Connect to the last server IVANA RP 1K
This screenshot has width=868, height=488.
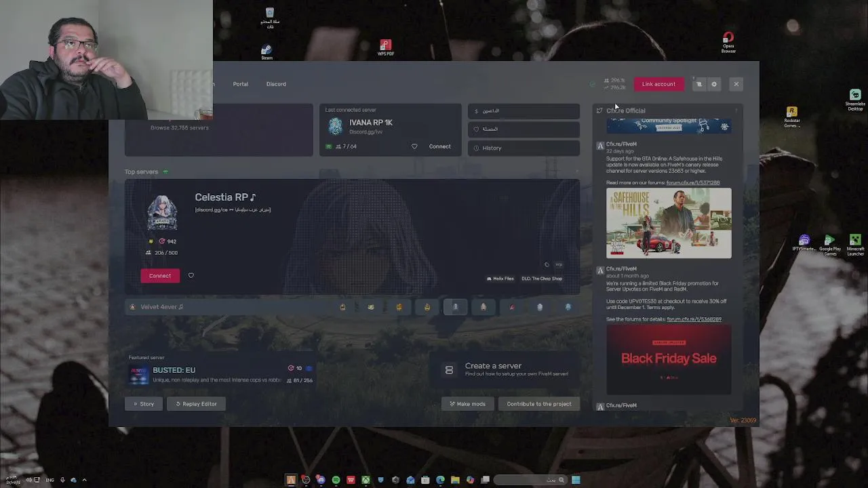coord(439,146)
